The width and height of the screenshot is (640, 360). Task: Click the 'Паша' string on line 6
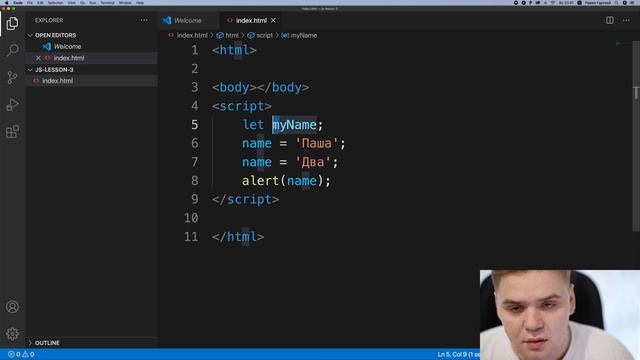pos(316,143)
